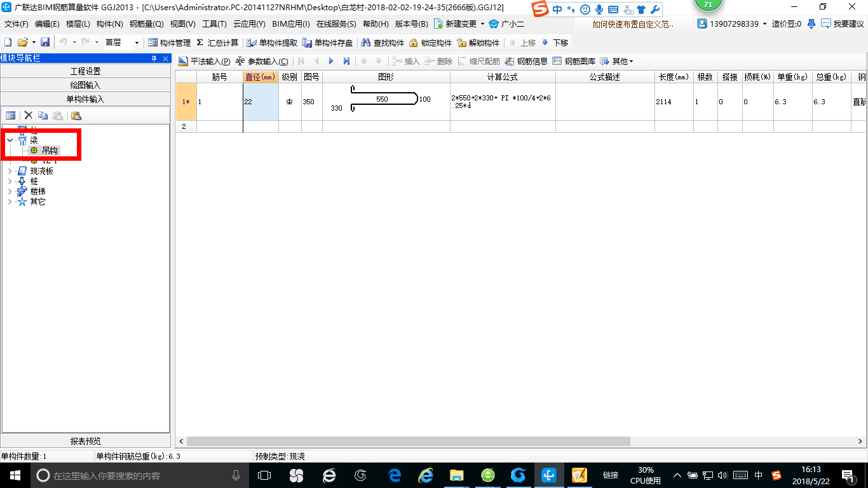Open a project with the folder icon

23,43
